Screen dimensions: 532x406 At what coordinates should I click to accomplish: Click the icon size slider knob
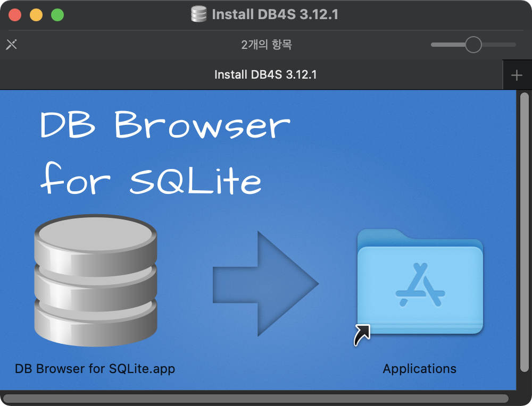[473, 45]
